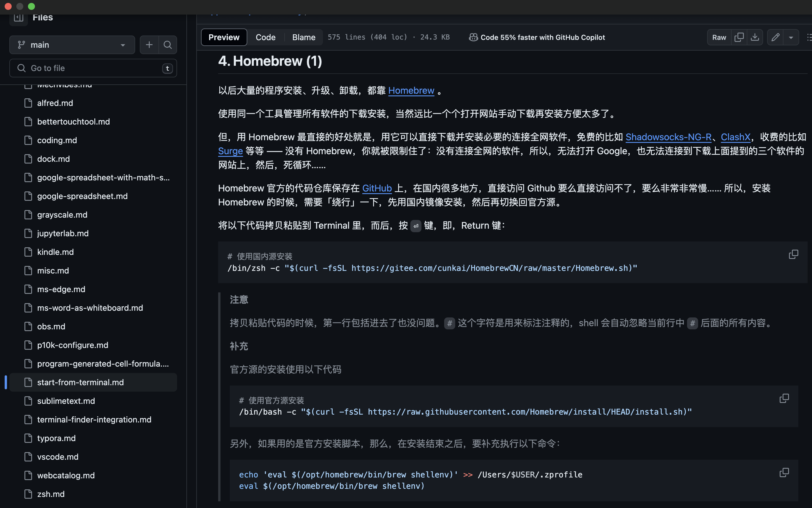The width and height of the screenshot is (812, 508).
Task: Copy the echo eval shellenv code block
Action: (x=784, y=473)
